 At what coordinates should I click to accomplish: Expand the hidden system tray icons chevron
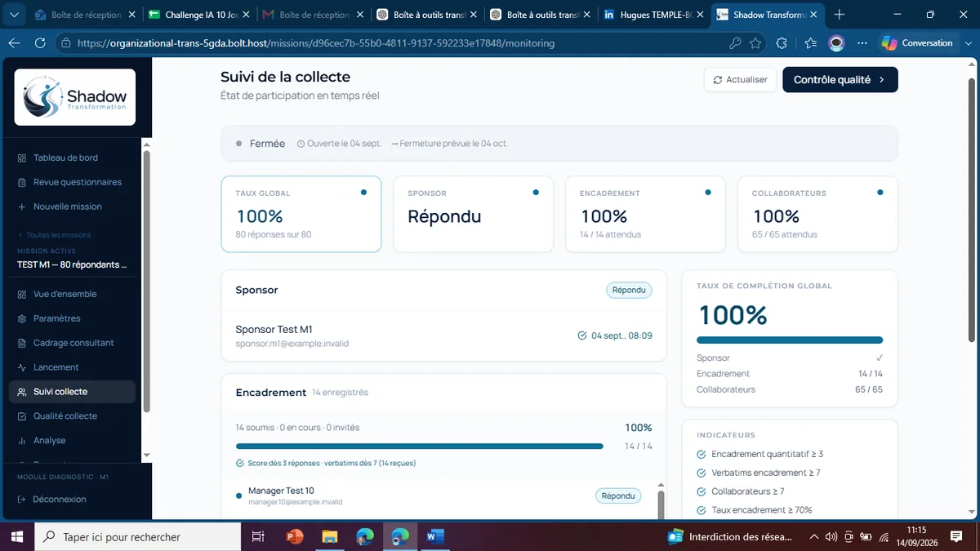click(x=814, y=536)
